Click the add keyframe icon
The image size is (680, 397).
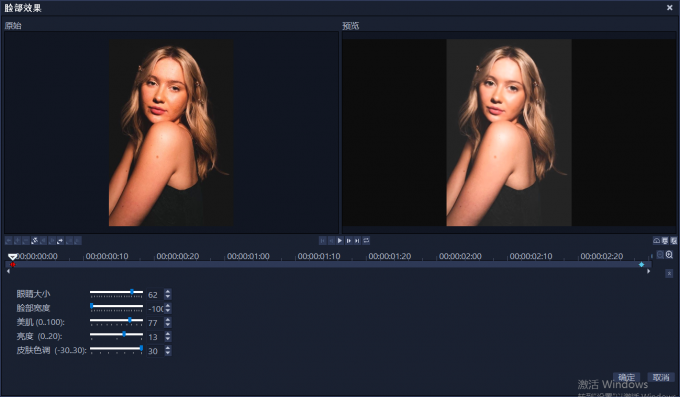(17, 240)
